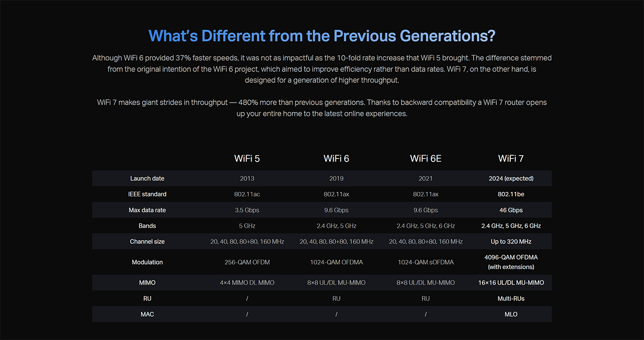Select the Max data rate row label
Image resolution: width=644 pixels, height=340 pixels.
(x=147, y=210)
